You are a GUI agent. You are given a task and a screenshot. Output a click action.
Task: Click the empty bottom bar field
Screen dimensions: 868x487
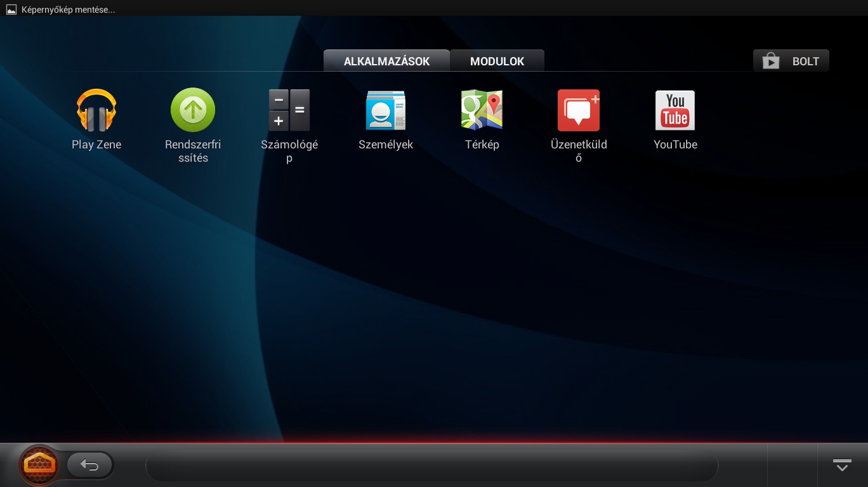coord(432,465)
